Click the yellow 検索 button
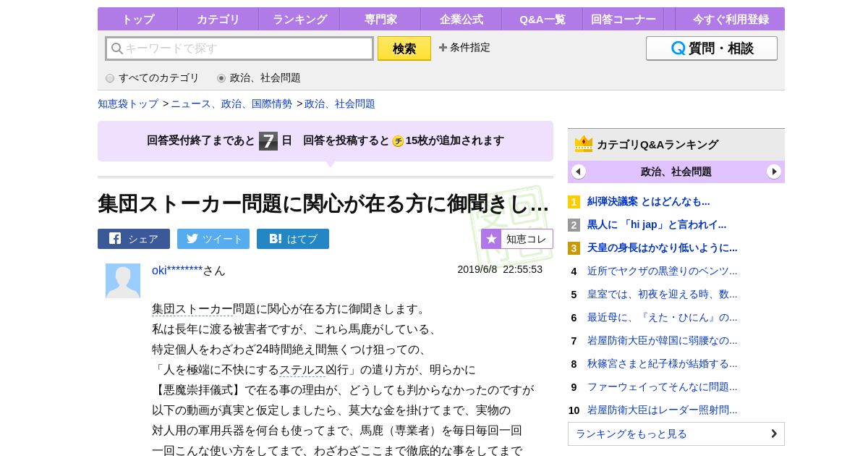 404,48
